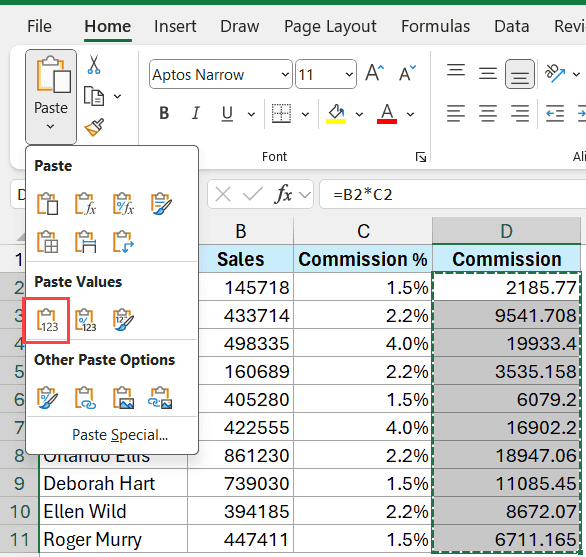Select the Paste Values (123) icon

click(x=47, y=320)
